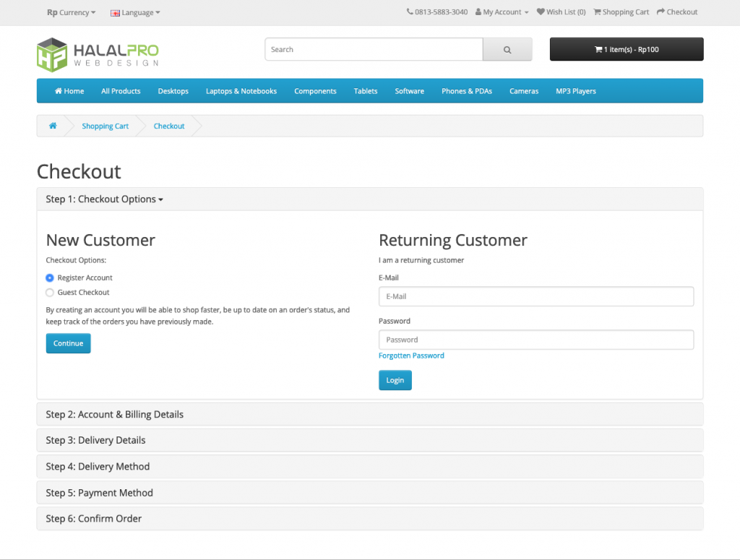Click the phone number 0813-5883-3040
Viewport: 740px width, 560px height.
coord(437,12)
